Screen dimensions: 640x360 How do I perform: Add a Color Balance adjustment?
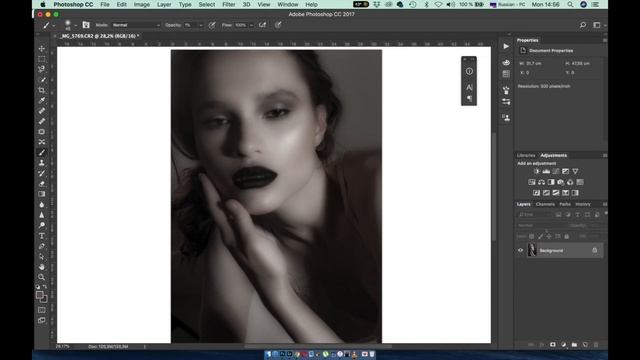[x=541, y=182]
